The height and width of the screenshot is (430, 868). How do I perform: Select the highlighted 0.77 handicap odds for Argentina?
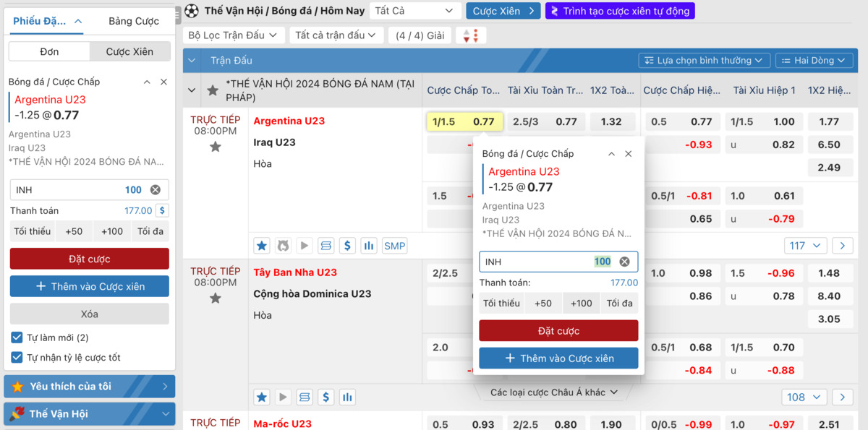pyautogui.click(x=464, y=122)
